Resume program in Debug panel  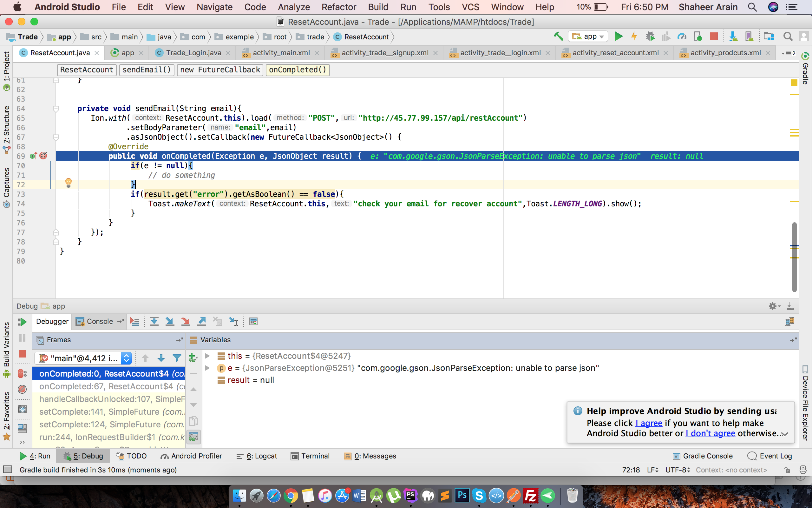(x=22, y=322)
